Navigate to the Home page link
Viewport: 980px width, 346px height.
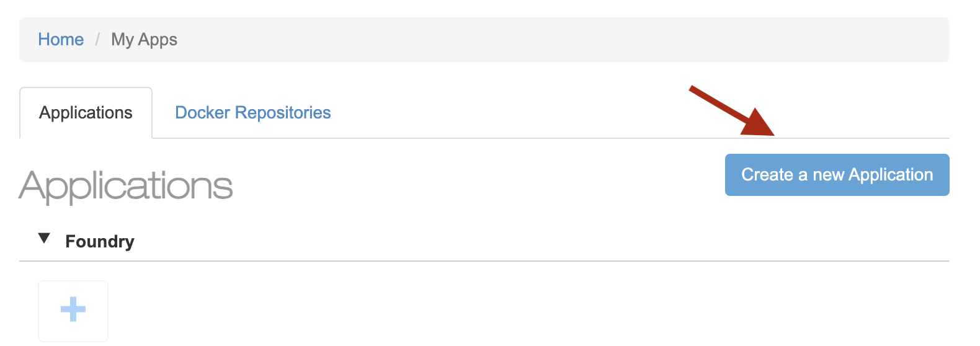61,40
